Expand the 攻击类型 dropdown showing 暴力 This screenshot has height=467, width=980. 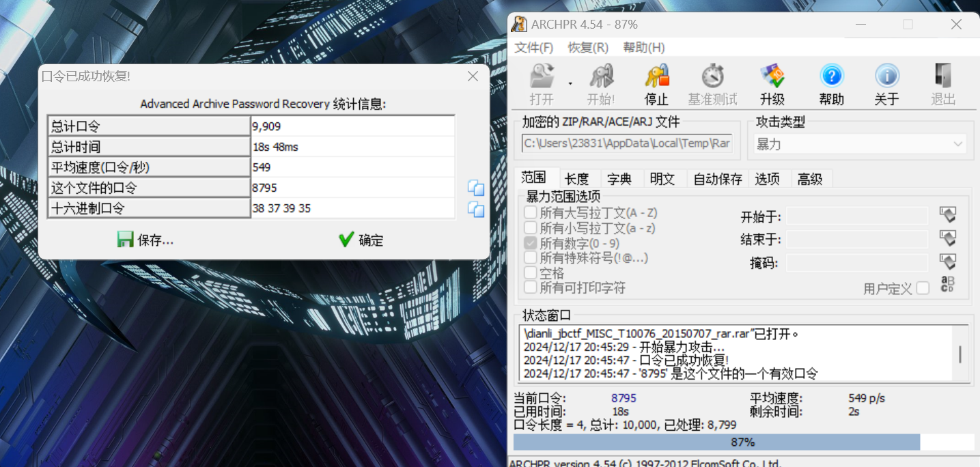tap(860, 144)
